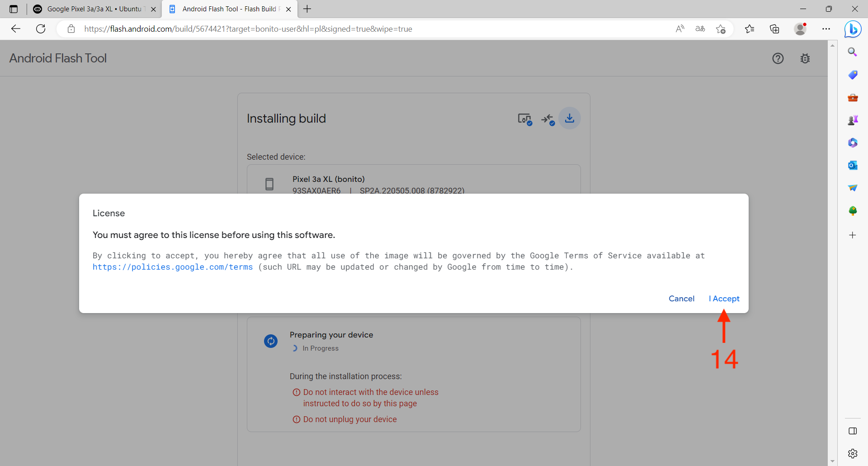868x466 pixels.
Task: Click Read aloud icon in address bar
Action: [x=680, y=29]
